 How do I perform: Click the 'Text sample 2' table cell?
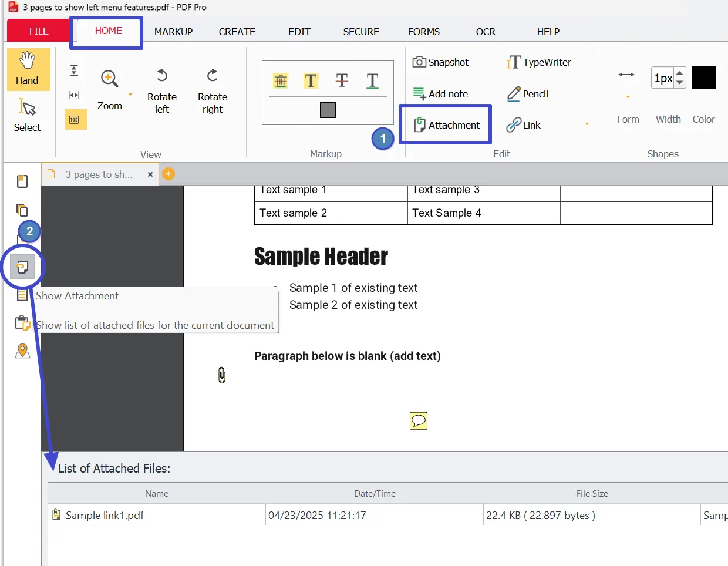pos(331,213)
